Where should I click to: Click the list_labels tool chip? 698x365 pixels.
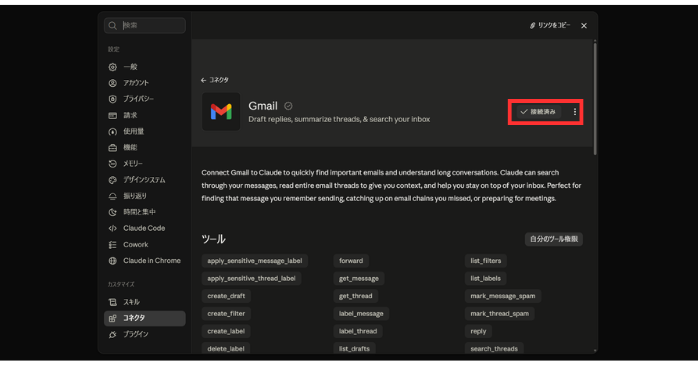[x=486, y=279]
